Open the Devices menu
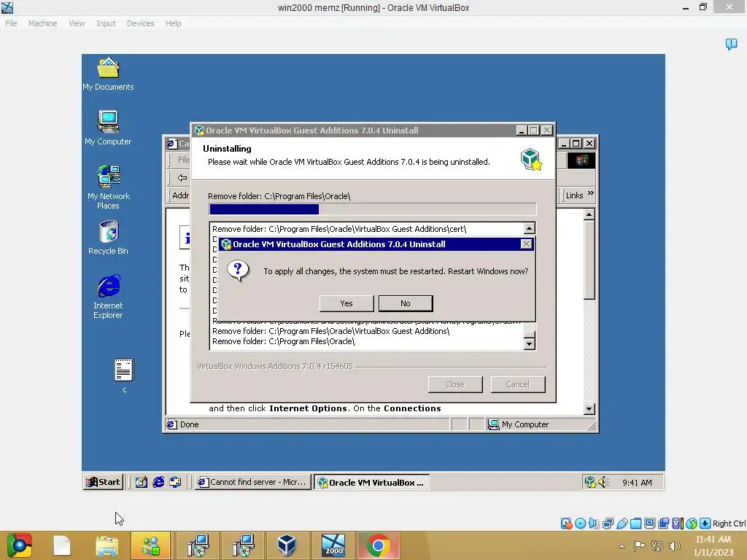Image resolution: width=747 pixels, height=560 pixels. (x=140, y=23)
